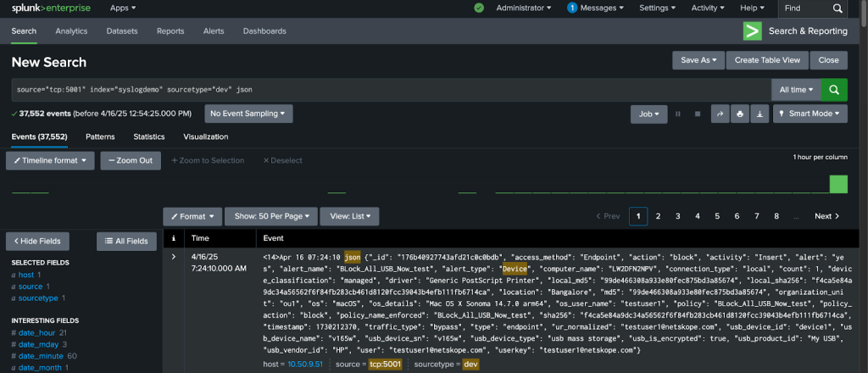This screenshot has width=868, height=373.
Task: Go to results page 5
Action: pos(717,216)
